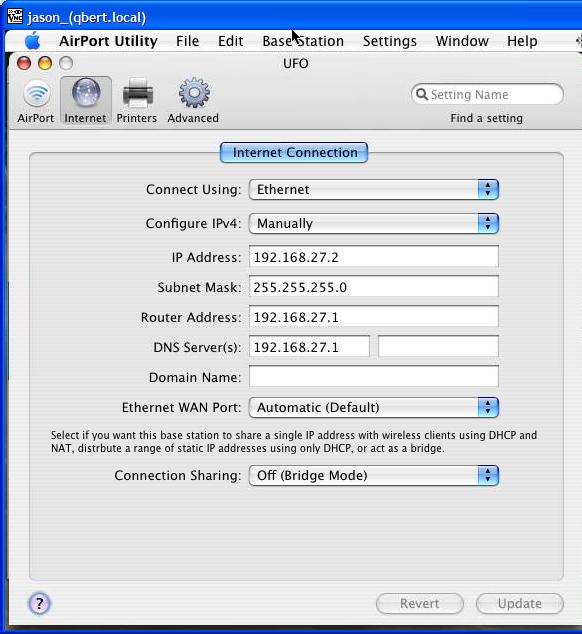The width and height of the screenshot is (582, 634).
Task: Click the empty second DNS Server field
Action: [438, 347]
